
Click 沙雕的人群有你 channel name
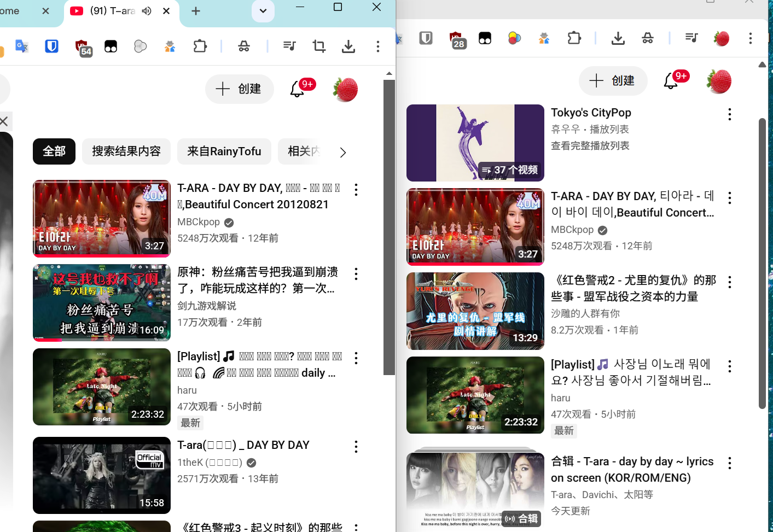[585, 313]
